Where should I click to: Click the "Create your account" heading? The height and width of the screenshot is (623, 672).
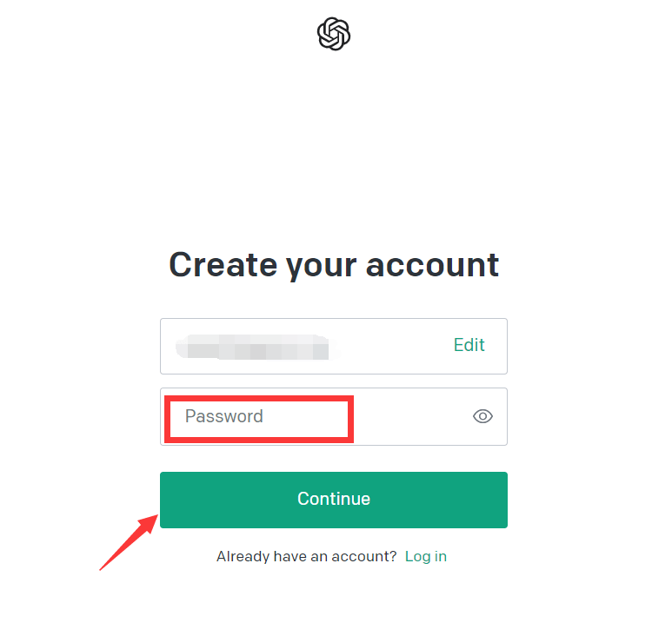tap(334, 265)
